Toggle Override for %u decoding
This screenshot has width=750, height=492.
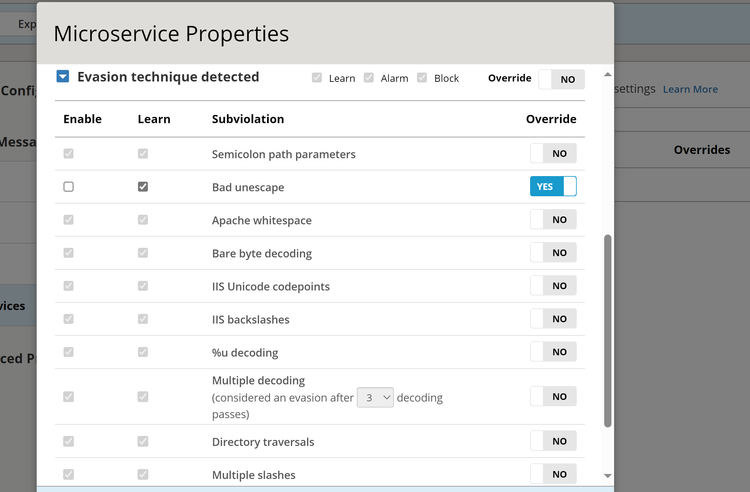coord(553,352)
